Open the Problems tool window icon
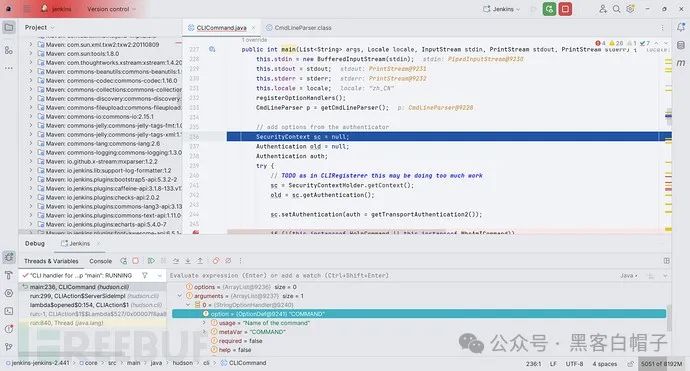The height and width of the screenshot is (371, 690). click(x=8, y=329)
